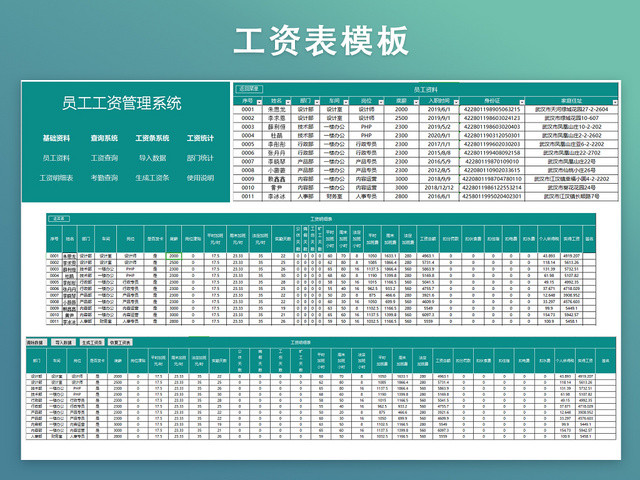The width and height of the screenshot is (640, 480).
Task: Open the 序号 filter dropdown in 员工资料
Action: click(259, 102)
